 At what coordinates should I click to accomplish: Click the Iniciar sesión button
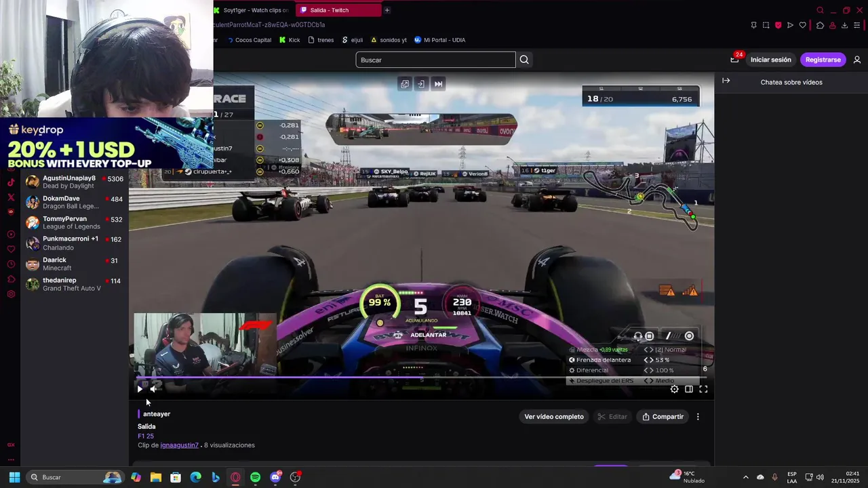click(770, 60)
